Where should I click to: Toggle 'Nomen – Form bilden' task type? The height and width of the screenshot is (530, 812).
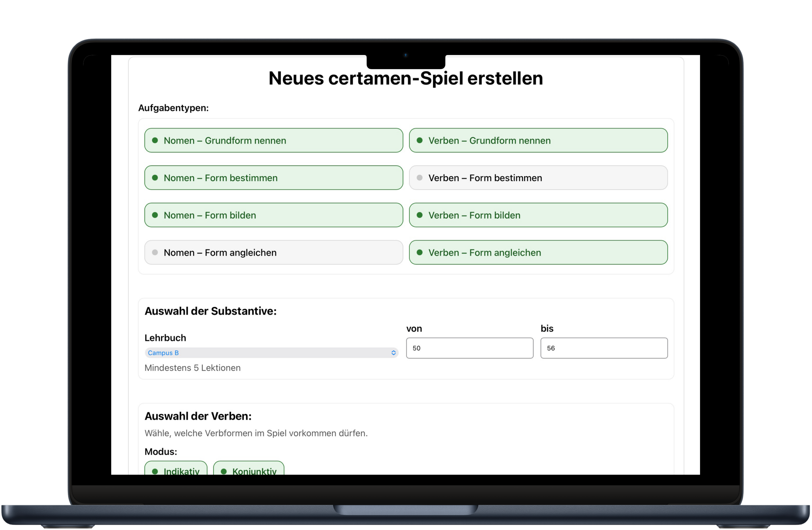pos(273,215)
